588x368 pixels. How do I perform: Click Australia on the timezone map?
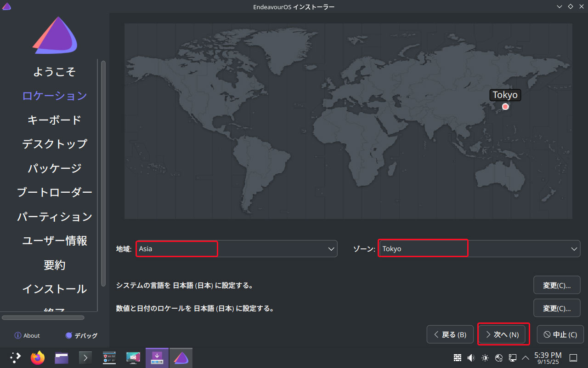point(501,177)
